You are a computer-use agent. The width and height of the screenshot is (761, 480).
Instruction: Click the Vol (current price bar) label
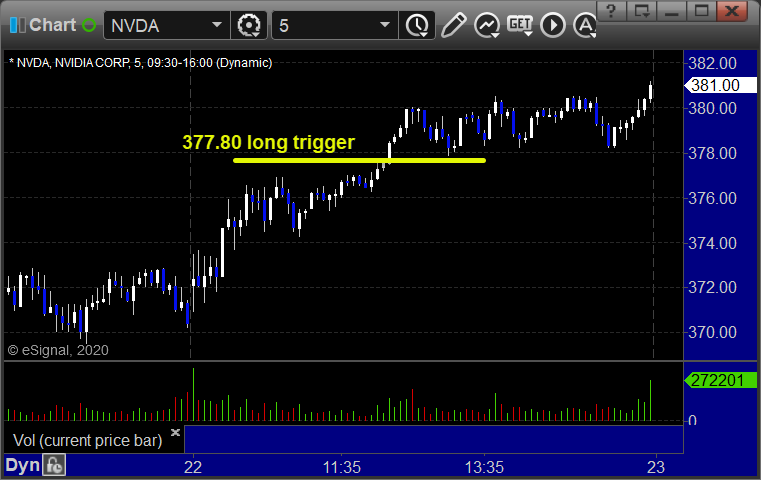pyautogui.click(x=87, y=440)
